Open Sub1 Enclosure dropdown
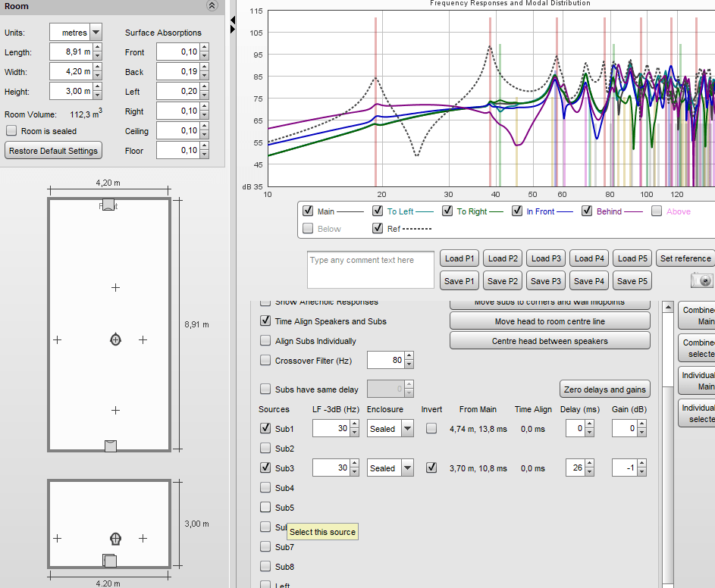 (408, 428)
